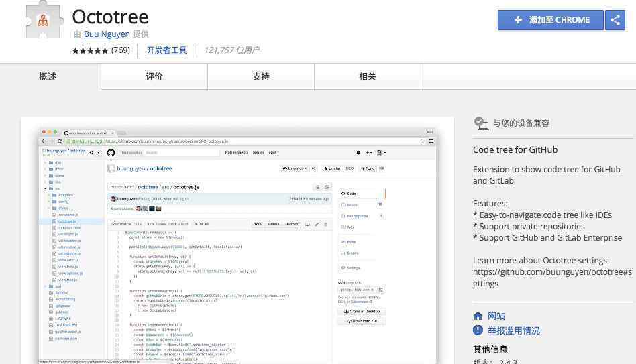Click the five-star rating icons
Viewport: 636px width, 364px height.
[x=90, y=51]
